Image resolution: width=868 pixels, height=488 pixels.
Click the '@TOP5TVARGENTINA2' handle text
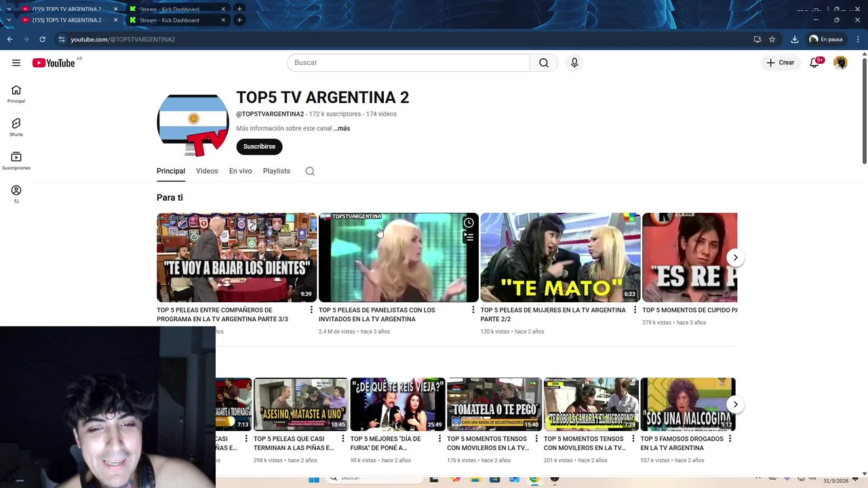[x=270, y=114]
